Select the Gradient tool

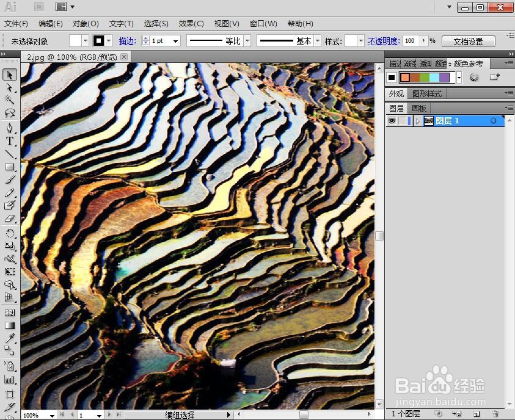pos(10,325)
